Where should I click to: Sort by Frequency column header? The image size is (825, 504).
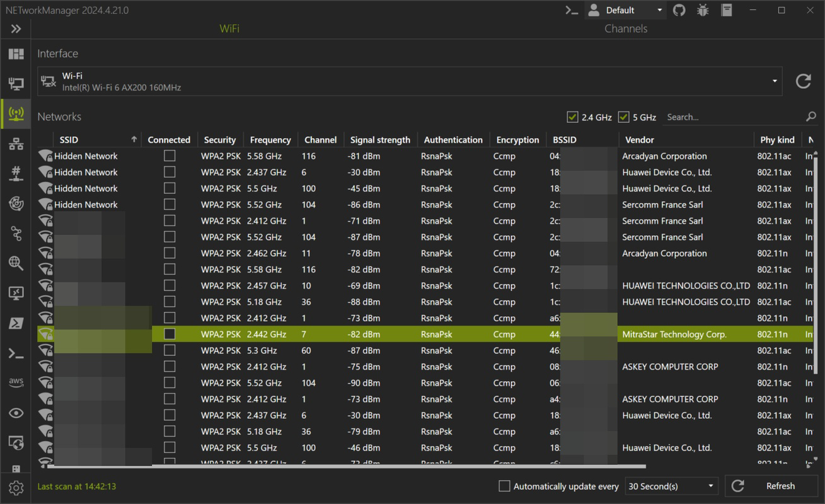coord(270,140)
